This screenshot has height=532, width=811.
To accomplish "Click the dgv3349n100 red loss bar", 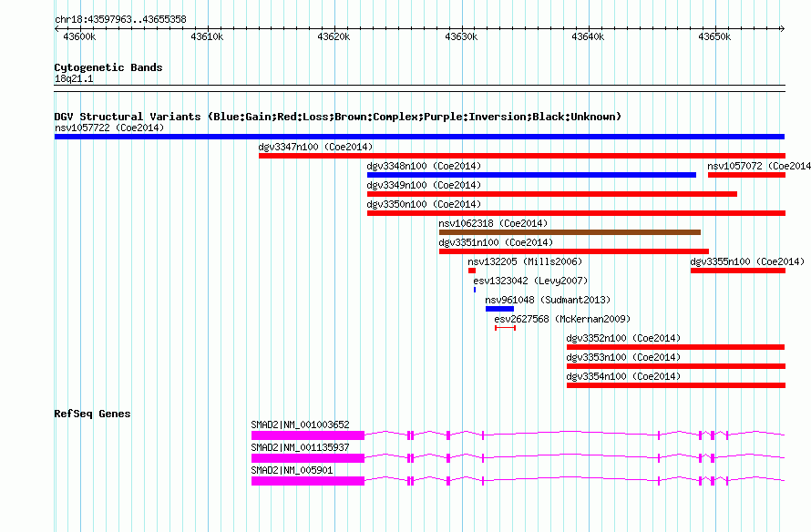I will coord(552,194).
